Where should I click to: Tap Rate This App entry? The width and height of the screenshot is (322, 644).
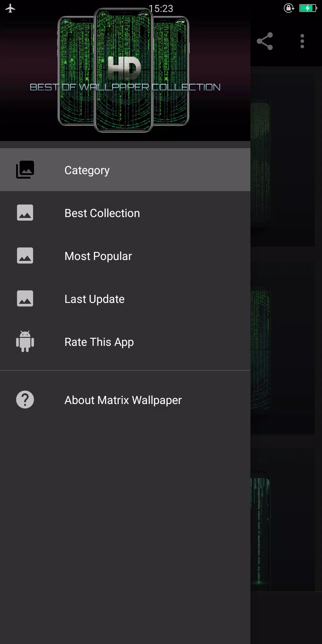pyautogui.click(x=125, y=342)
